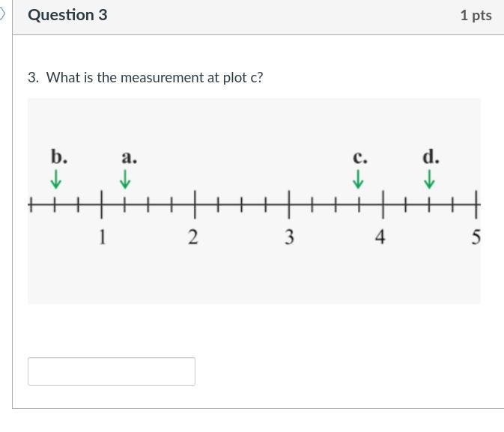504x432 pixels.
Task: Click the number 3 on the number line
Action: [x=289, y=237]
